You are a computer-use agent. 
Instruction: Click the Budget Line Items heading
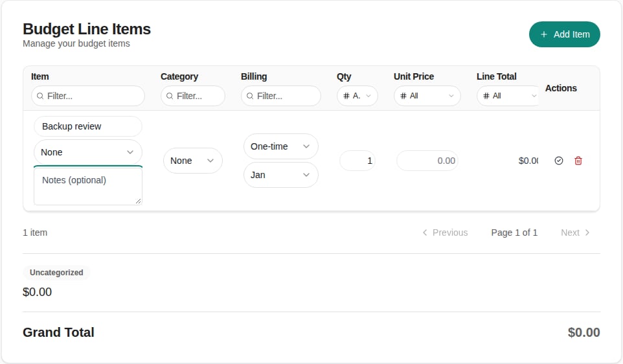(x=87, y=29)
